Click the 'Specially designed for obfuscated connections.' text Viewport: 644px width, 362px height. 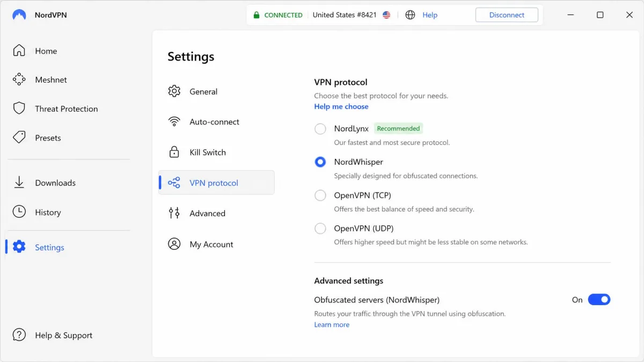point(406,176)
